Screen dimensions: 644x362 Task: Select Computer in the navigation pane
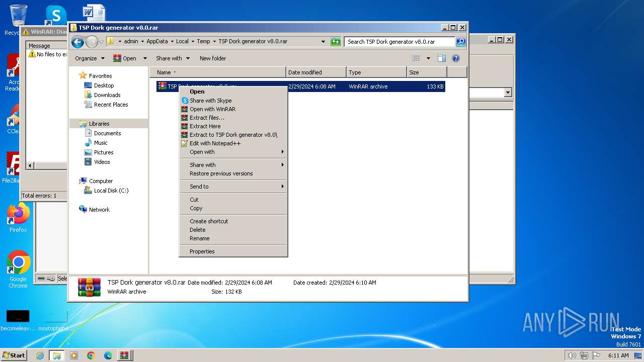[101, 181]
